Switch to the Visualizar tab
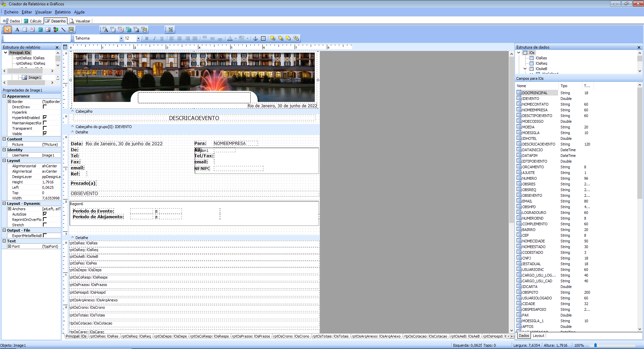The image size is (644, 349). click(x=80, y=21)
